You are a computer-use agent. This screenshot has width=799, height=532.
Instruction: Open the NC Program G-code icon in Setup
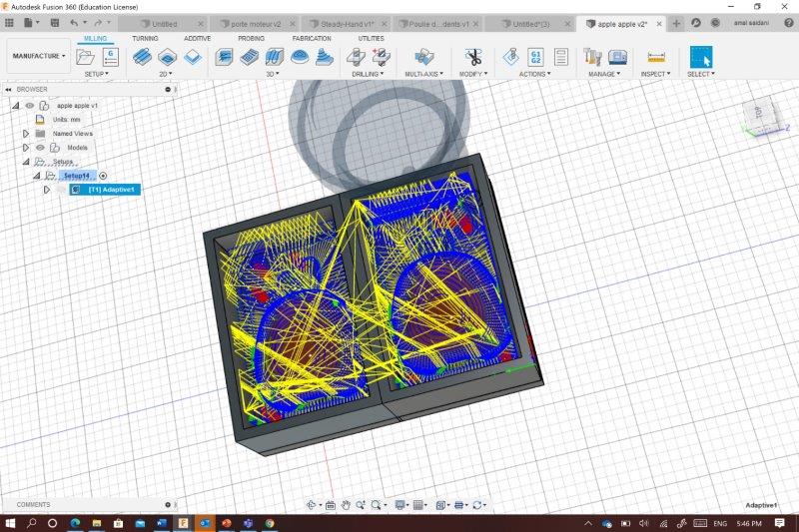click(x=111, y=57)
